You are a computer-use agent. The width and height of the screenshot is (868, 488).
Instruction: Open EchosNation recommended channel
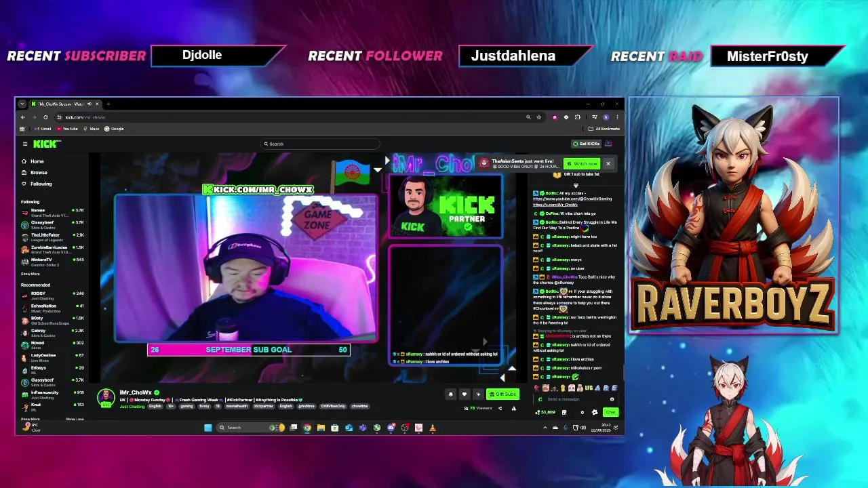(x=52, y=308)
